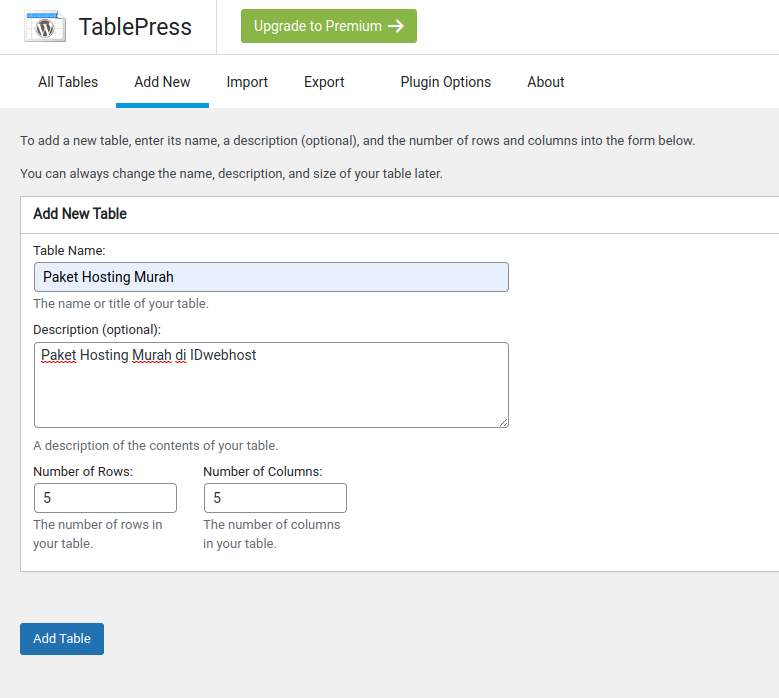This screenshot has height=698, width=779.
Task: Click the TablePress title text
Action: pyautogui.click(x=135, y=27)
